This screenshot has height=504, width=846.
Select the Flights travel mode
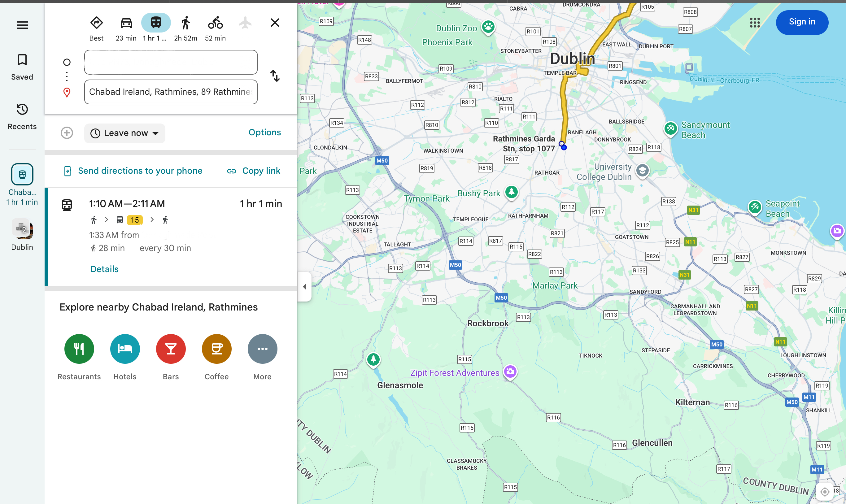coord(245,29)
